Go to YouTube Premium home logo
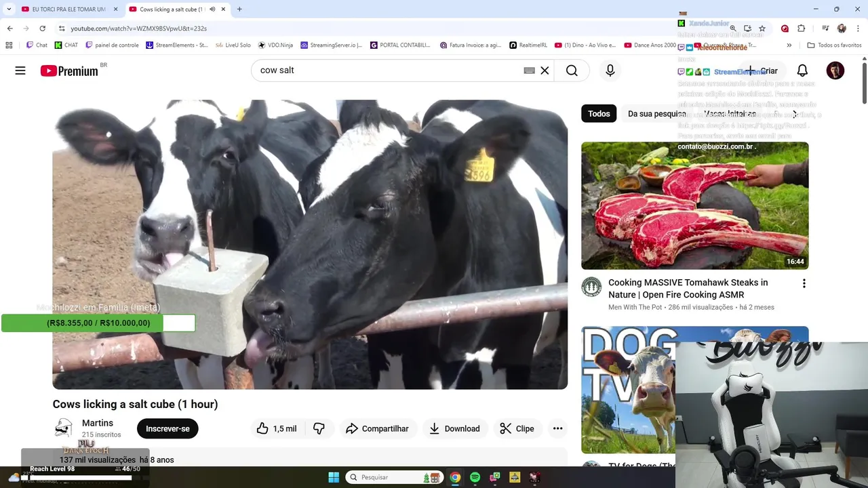 [69, 70]
